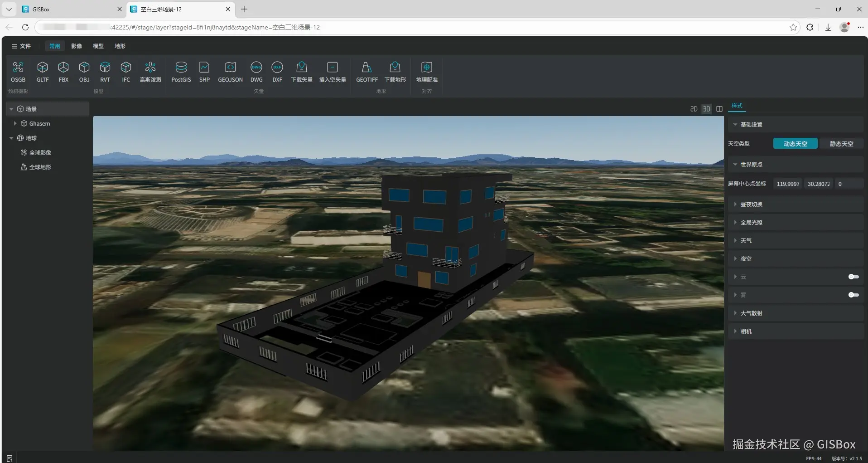Open the 地理配准 georeferencing tool
The height and width of the screenshot is (463, 868).
click(x=427, y=72)
